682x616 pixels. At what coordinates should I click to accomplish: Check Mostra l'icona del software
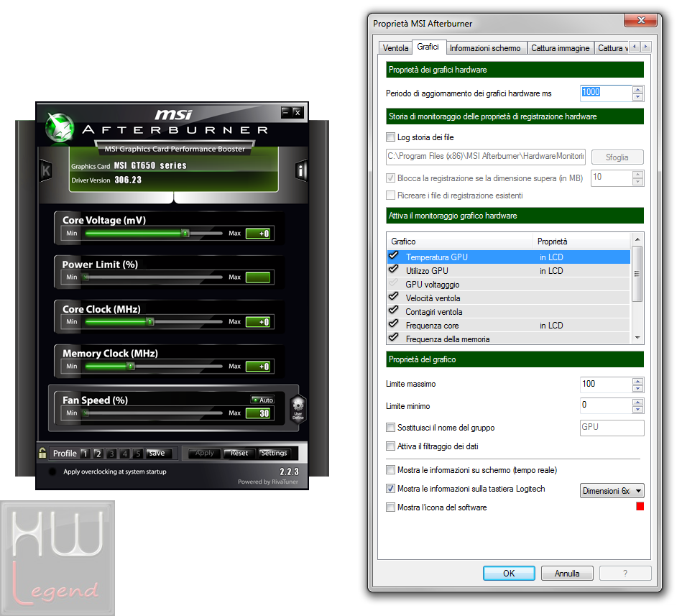[390, 507]
